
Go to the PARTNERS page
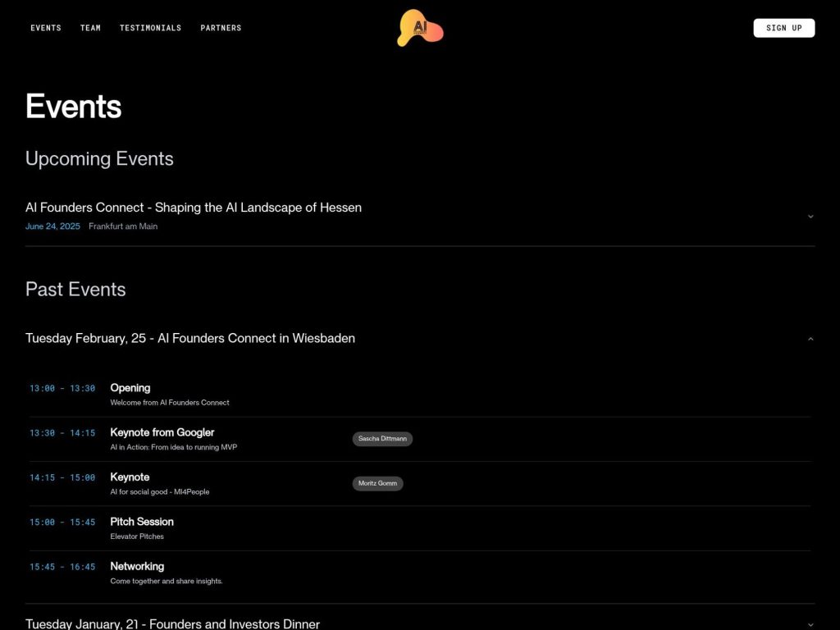[x=221, y=28]
